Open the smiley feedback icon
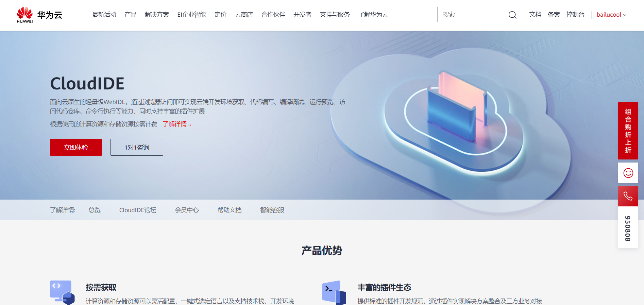Screen dimensions: 644x305 point(628,173)
